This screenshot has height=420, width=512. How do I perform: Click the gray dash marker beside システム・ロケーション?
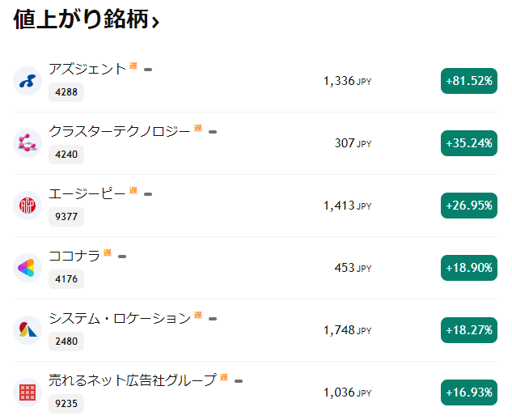[x=213, y=319]
